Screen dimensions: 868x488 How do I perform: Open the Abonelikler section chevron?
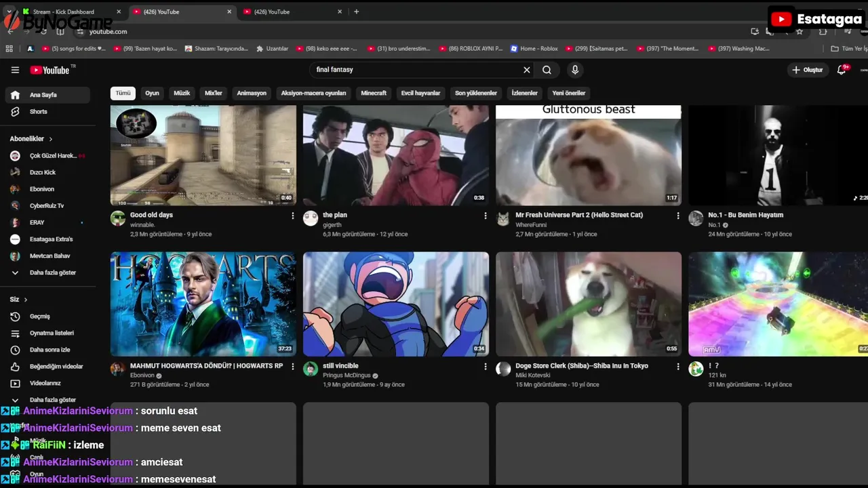[51, 139]
